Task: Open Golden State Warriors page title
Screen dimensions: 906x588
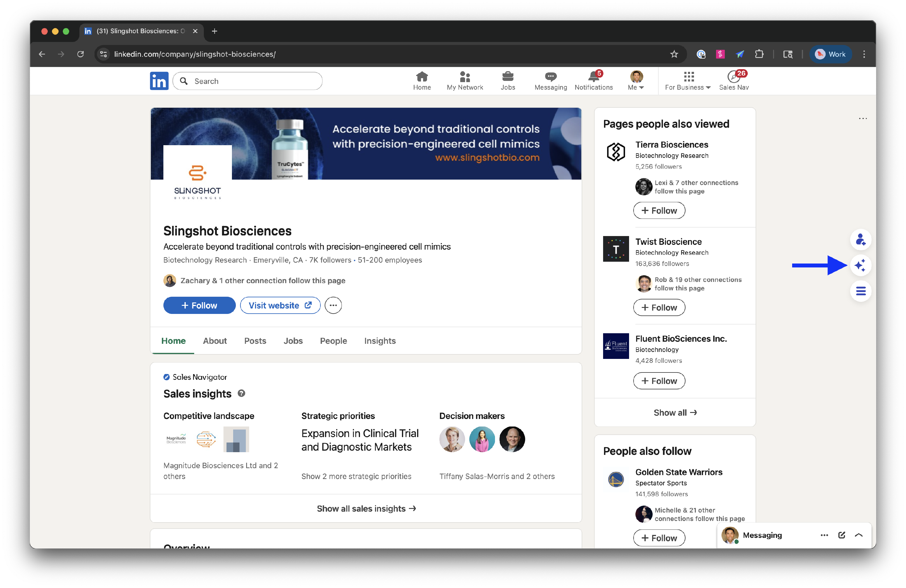Action: 679,472
